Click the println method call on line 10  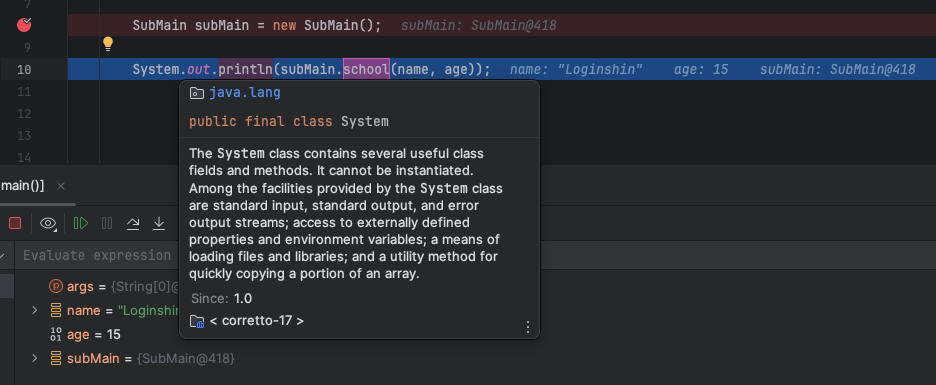point(245,70)
